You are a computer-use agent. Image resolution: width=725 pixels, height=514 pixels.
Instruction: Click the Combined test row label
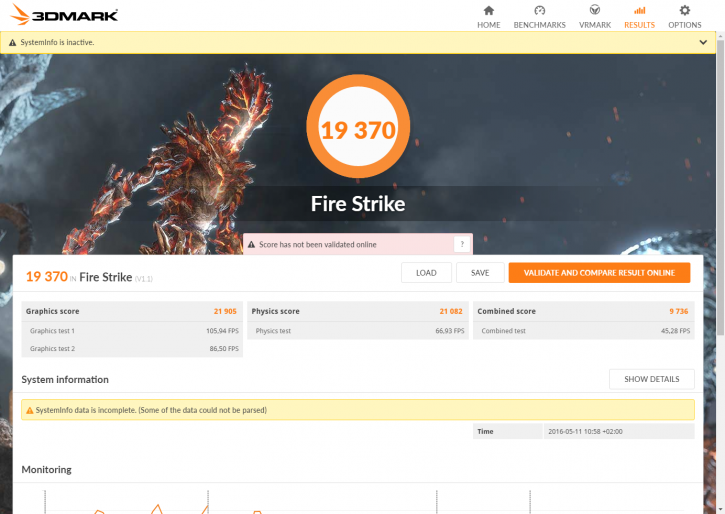pos(504,330)
